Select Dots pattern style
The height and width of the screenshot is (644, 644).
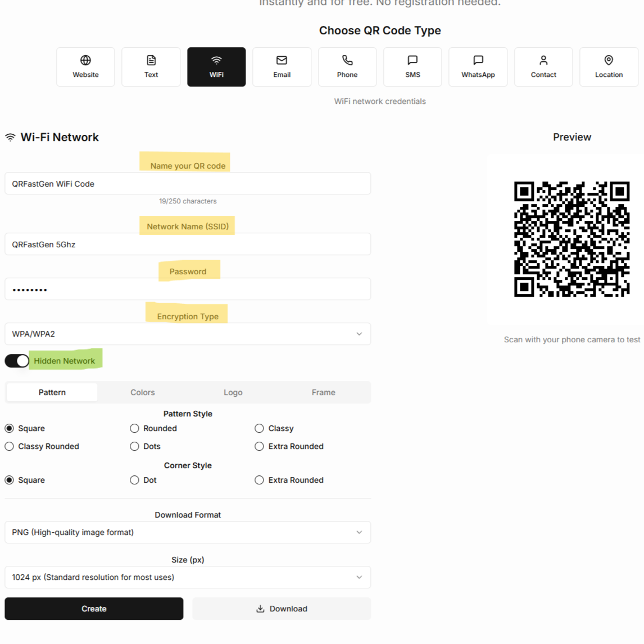point(134,446)
